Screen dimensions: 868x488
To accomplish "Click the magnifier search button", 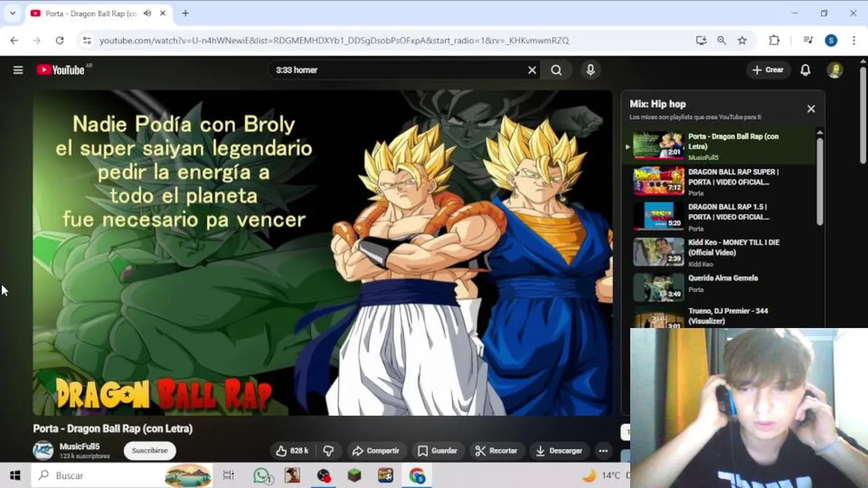I will (x=556, y=70).
